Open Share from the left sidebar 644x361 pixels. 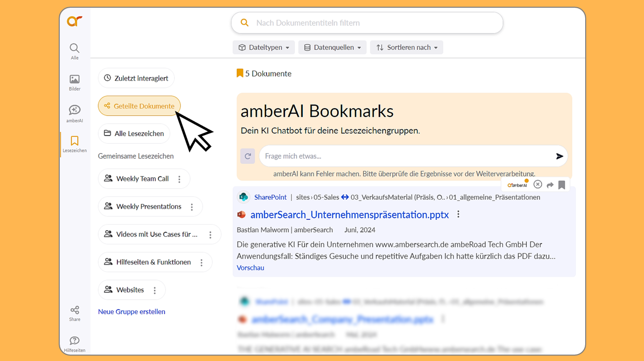75,313
